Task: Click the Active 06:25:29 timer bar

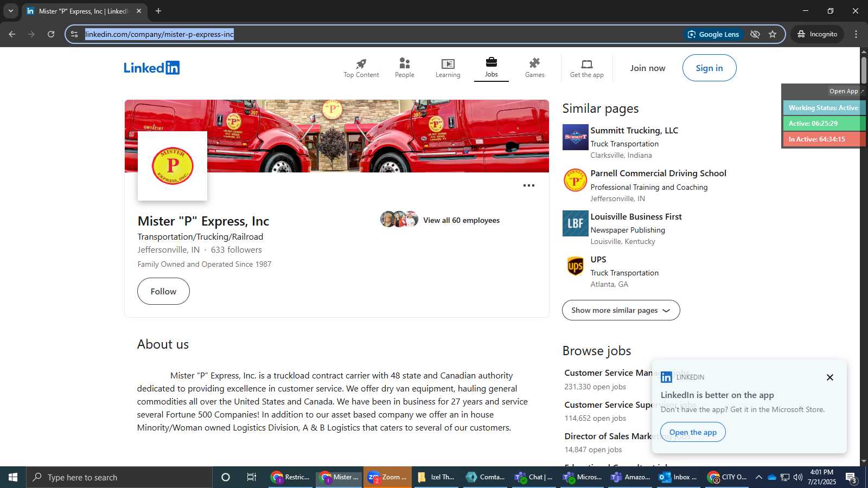Action: click(824, 124)
